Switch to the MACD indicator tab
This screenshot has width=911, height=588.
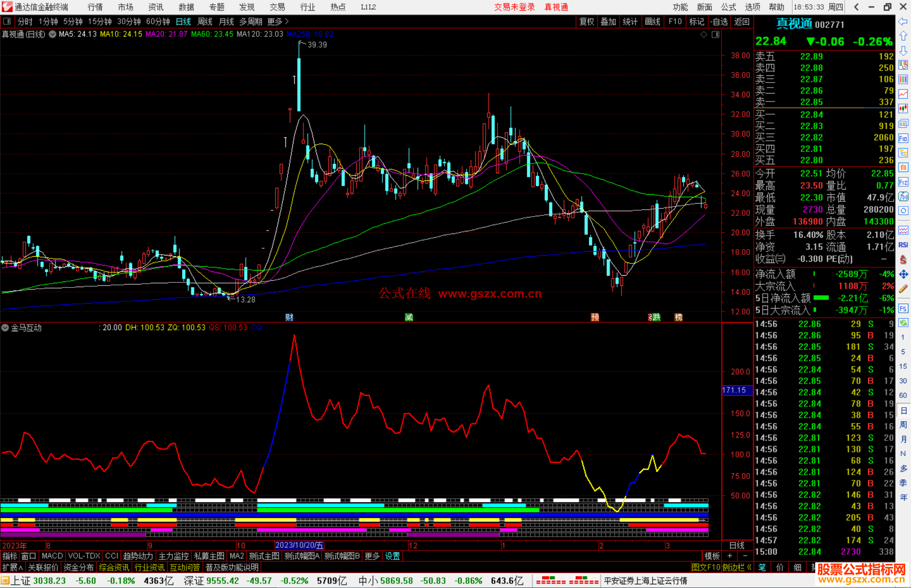52,556
